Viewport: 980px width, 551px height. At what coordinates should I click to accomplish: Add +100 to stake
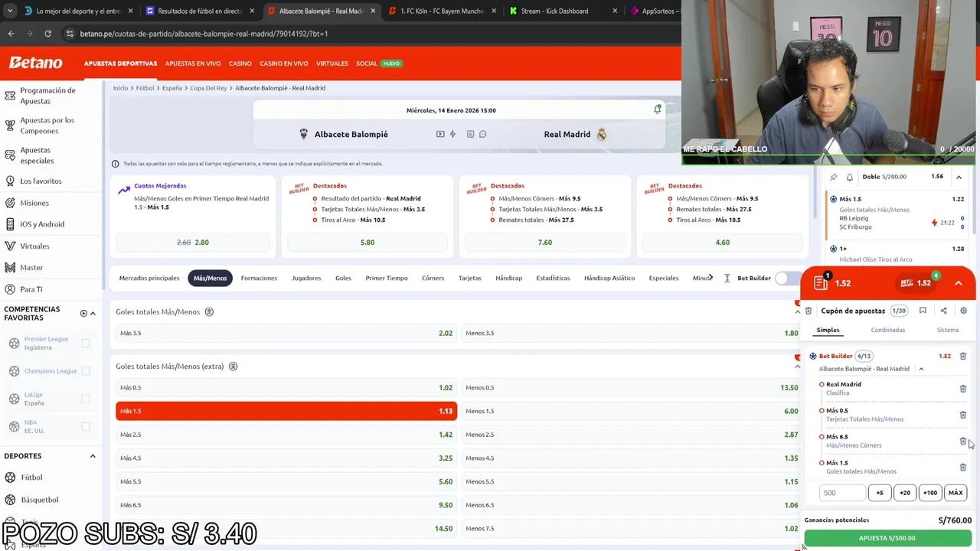pos(929,493)
